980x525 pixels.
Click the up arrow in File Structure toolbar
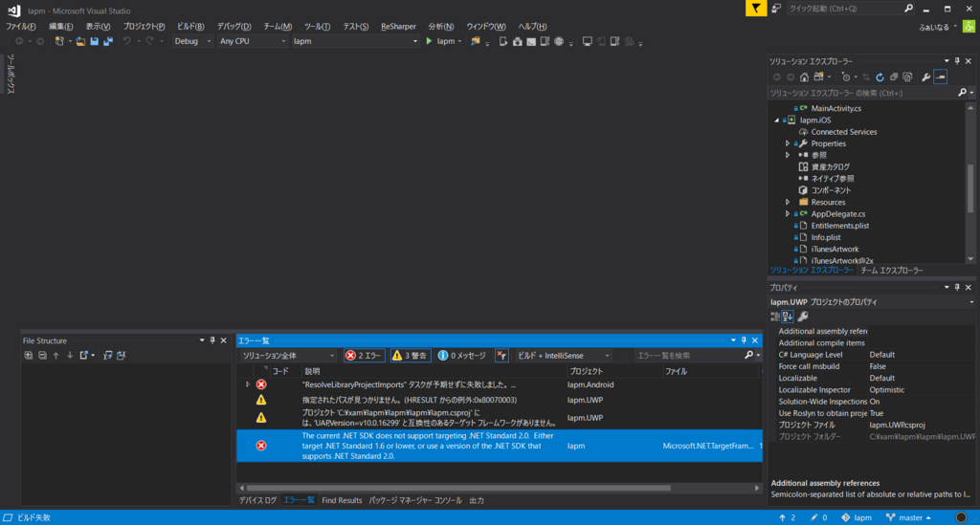pos(56,355)
